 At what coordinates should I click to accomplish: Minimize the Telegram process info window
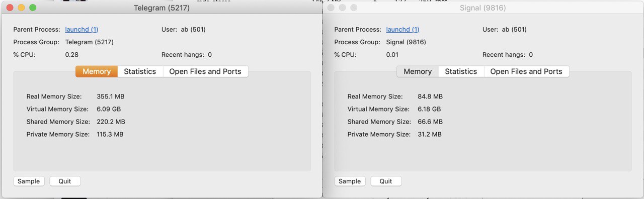click(x=21, y=8)
